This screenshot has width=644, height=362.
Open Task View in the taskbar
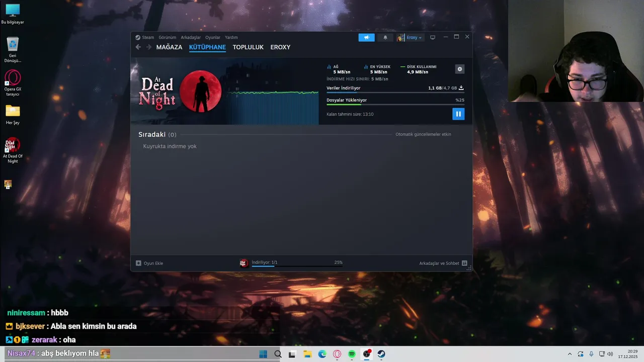tap(292, 354)
